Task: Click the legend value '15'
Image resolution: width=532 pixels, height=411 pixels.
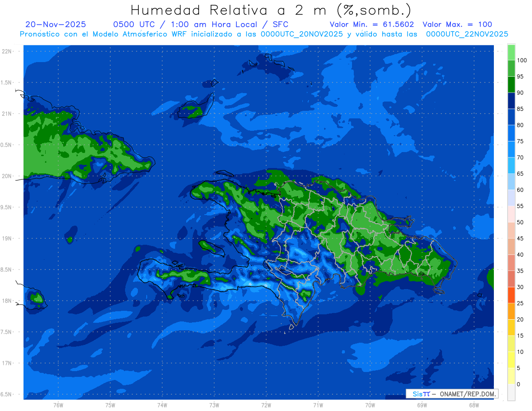Action: 520,336
